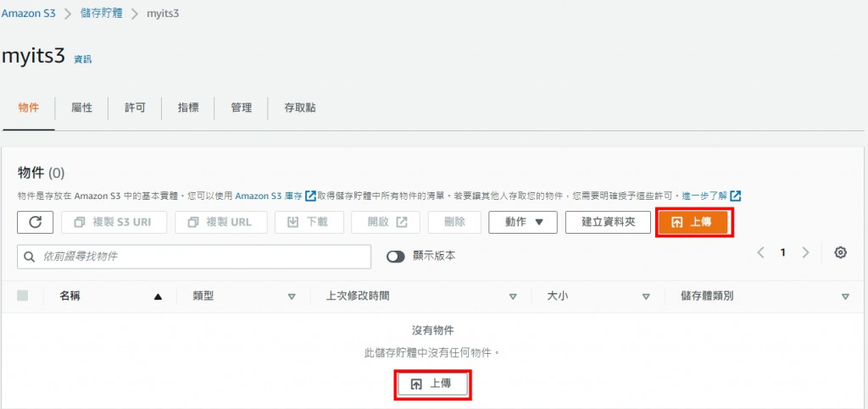Go to the next page arrow
The width and height of the screenshot is (868, 409).
click(805, 253)
